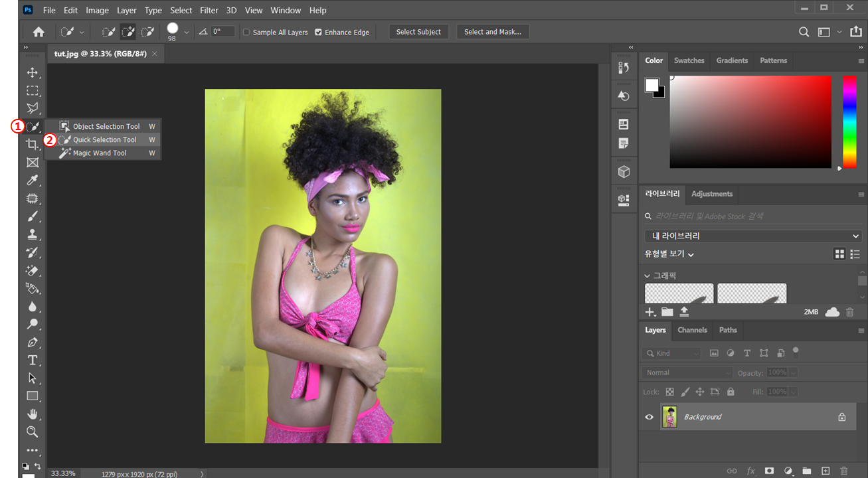Toggle type layer filter
This screenshot has height=478, width=868.
pyautogui.click(x=747, y=353)
